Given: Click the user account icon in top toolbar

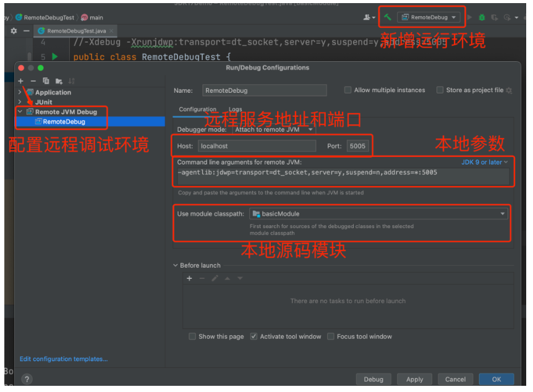Looking at the screenshot, I should 369,17.
